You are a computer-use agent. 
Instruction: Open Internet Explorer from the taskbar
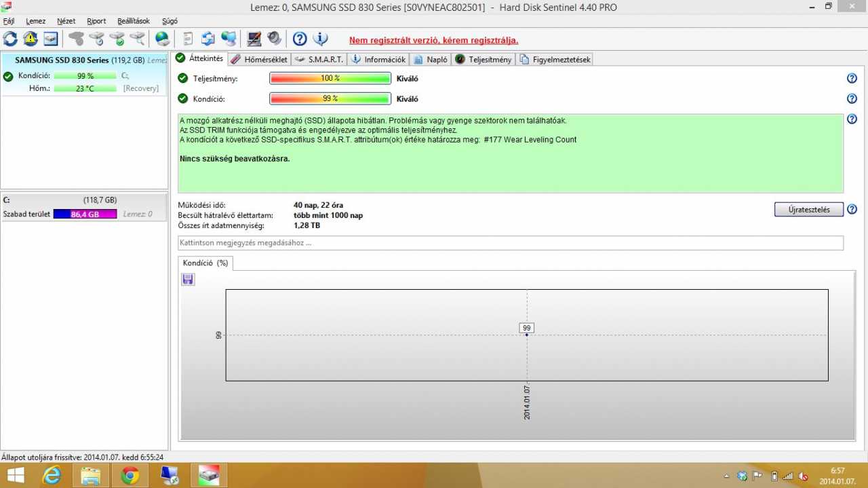click(52, 476)
